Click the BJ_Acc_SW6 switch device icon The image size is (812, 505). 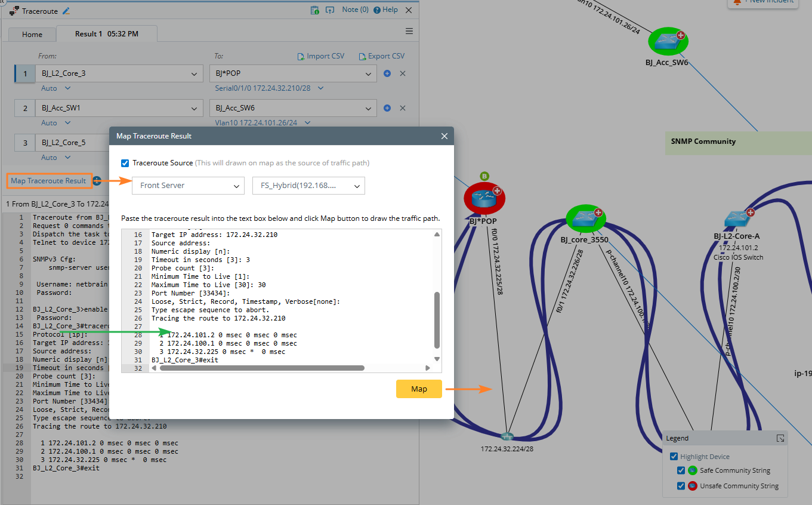[x=668, y=41]
